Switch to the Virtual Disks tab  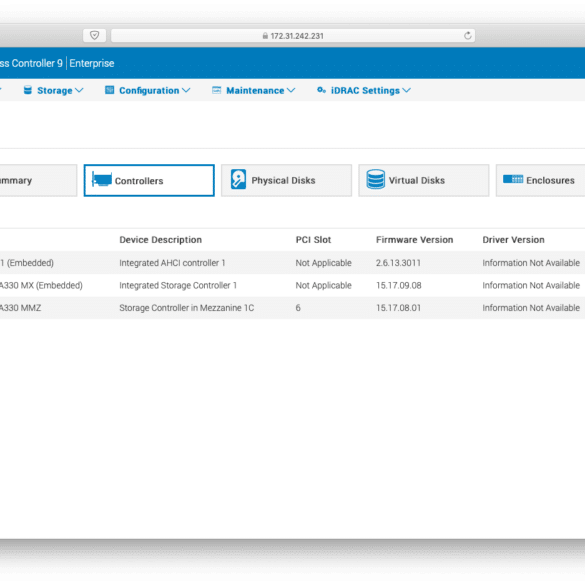424,180
